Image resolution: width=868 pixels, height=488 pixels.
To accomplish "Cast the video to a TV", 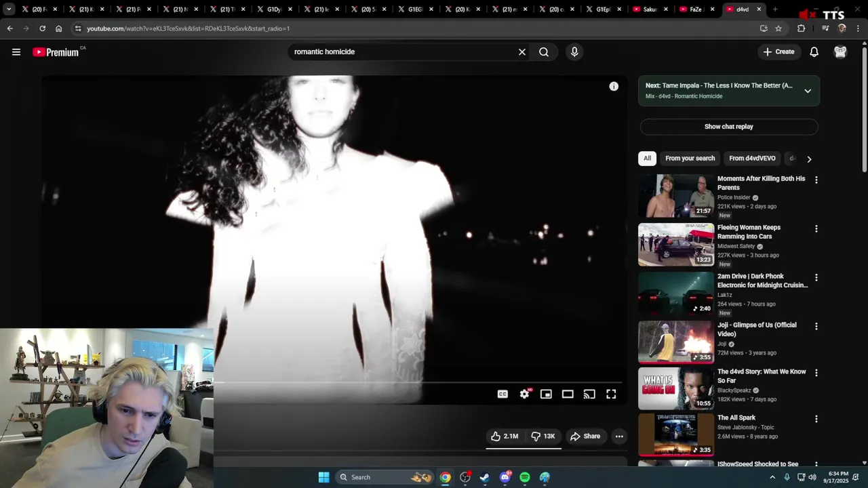I will click(x=589, y=394).
